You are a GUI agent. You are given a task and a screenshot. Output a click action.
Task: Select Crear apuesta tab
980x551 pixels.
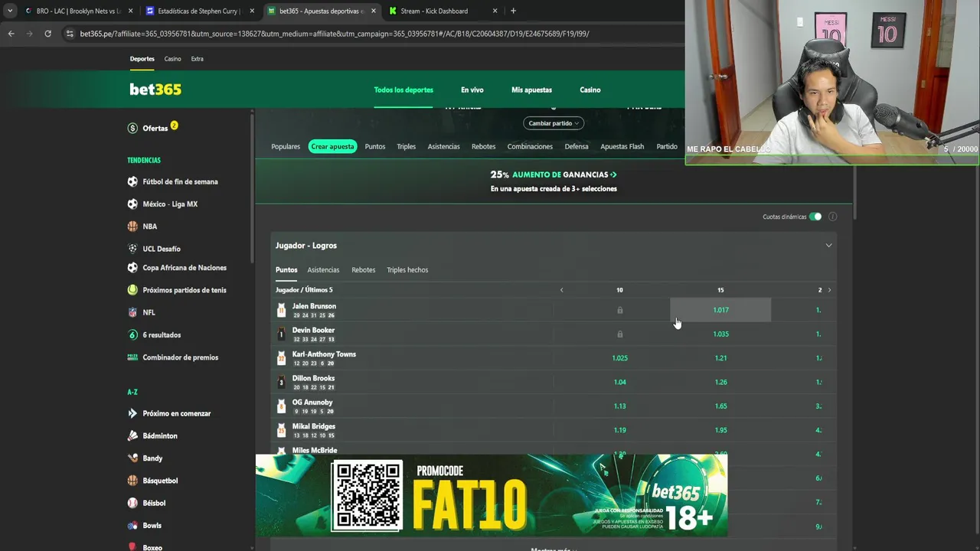(x=332, y=146)
